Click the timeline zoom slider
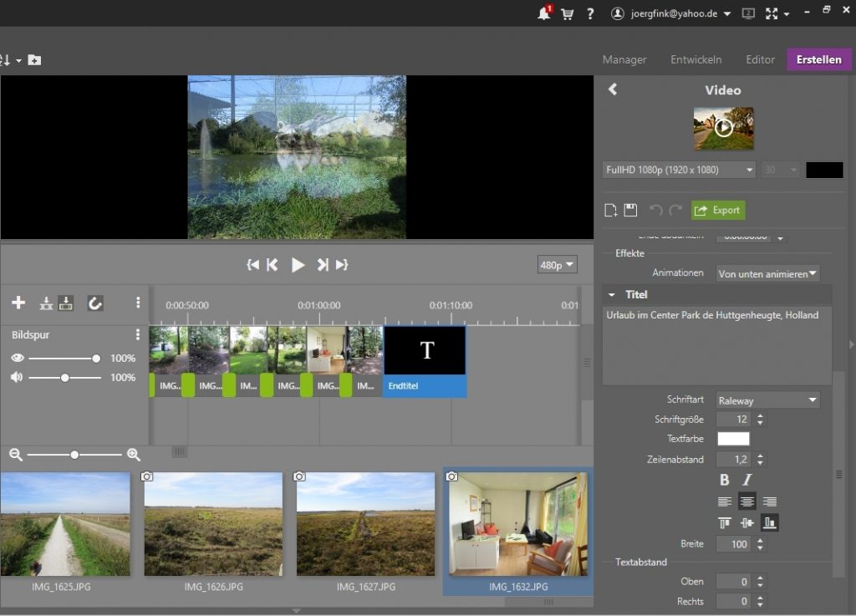856x616 pixels. point(74,455)
